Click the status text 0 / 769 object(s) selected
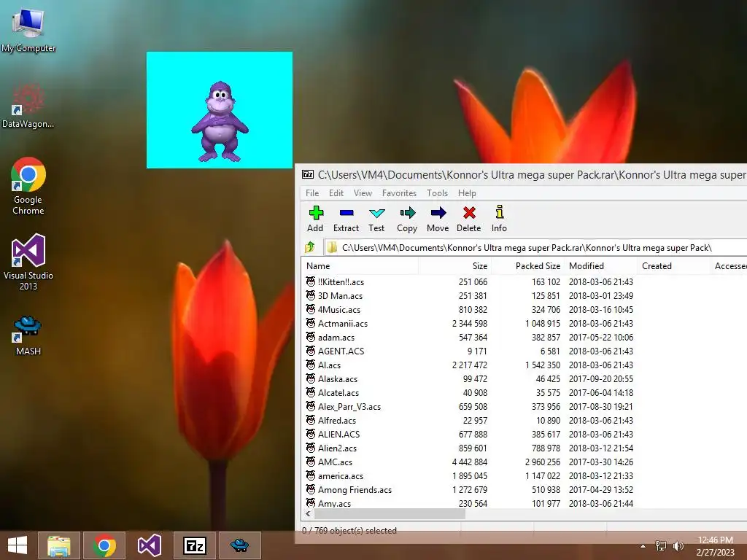This screenshot has height=560, width=747. click(x=349, y=531)
